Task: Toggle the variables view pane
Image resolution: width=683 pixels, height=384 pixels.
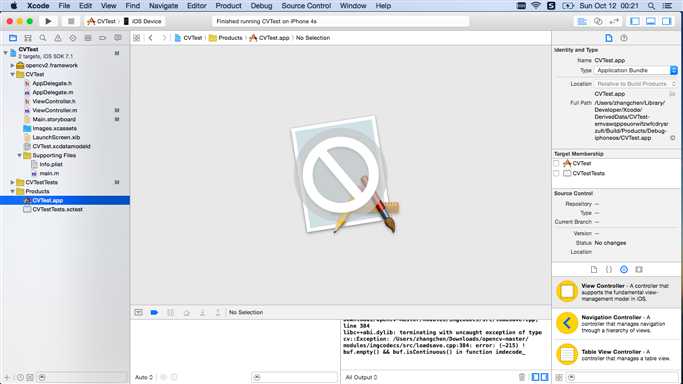Action: pos(536,377)
